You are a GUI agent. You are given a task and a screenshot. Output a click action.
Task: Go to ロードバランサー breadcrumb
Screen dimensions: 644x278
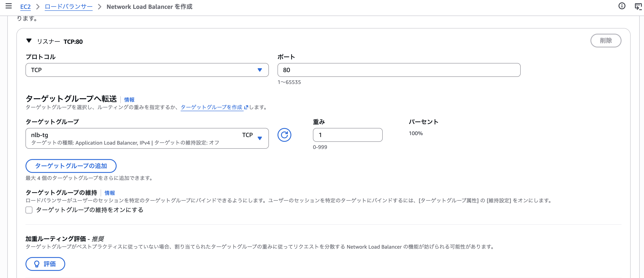click(69, 6)
